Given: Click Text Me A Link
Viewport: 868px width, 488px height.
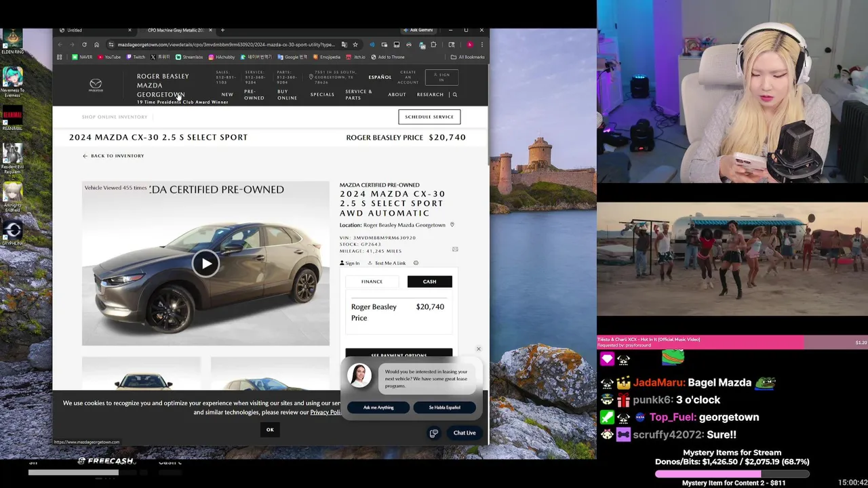Looking at the screenshot, I should pos(387,263).
